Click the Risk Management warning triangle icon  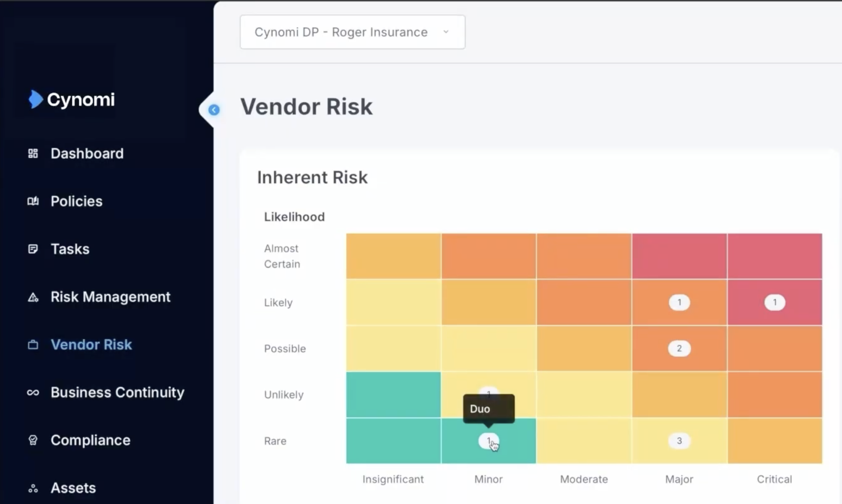point(33,297)
